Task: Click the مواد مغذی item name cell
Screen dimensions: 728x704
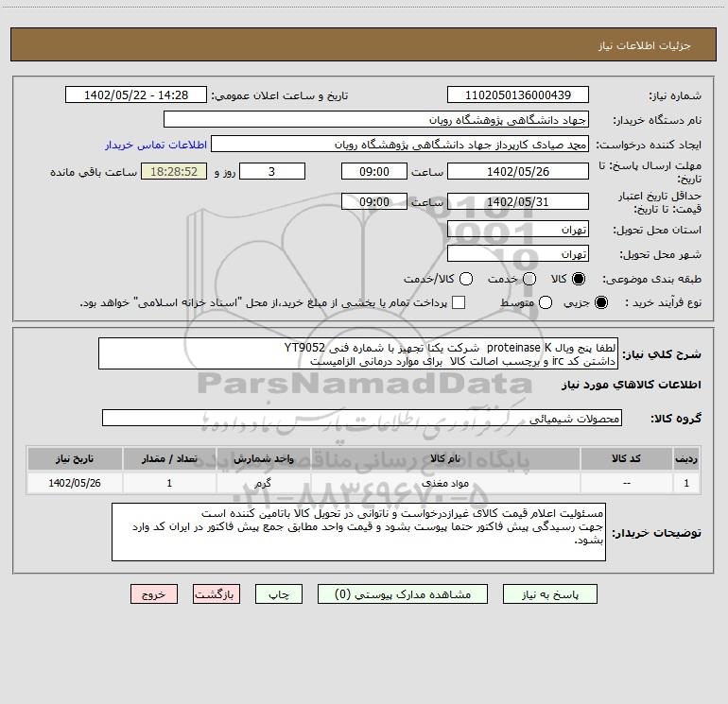Action: pyautogui.click(x=445, y=483)
